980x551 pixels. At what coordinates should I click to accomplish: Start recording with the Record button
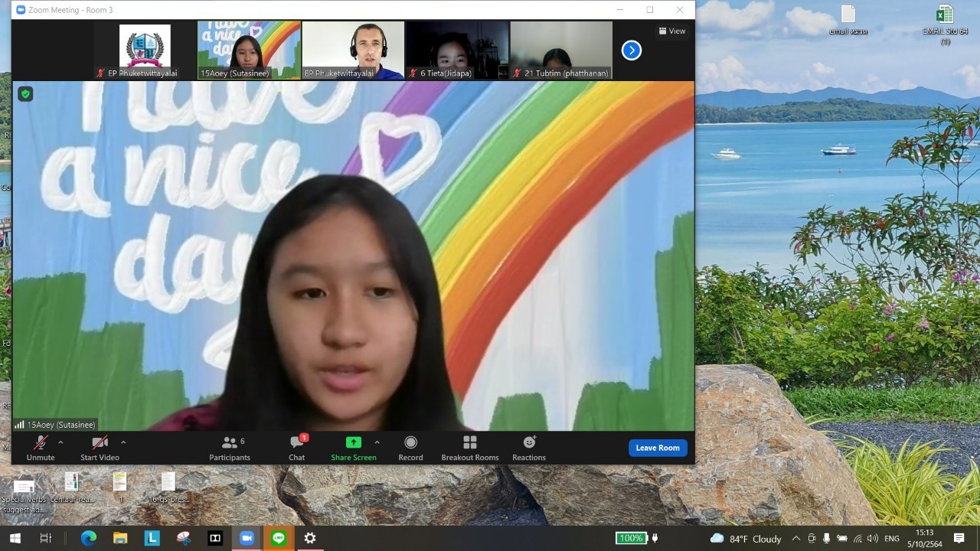[x=410, y=448]
